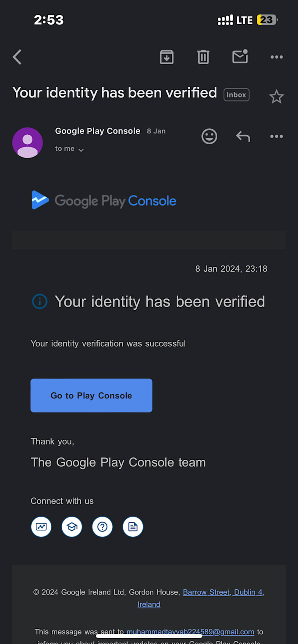Screen dimensions: 298x644
Task: Select the Inbox label chip
Action: [236, 94]
